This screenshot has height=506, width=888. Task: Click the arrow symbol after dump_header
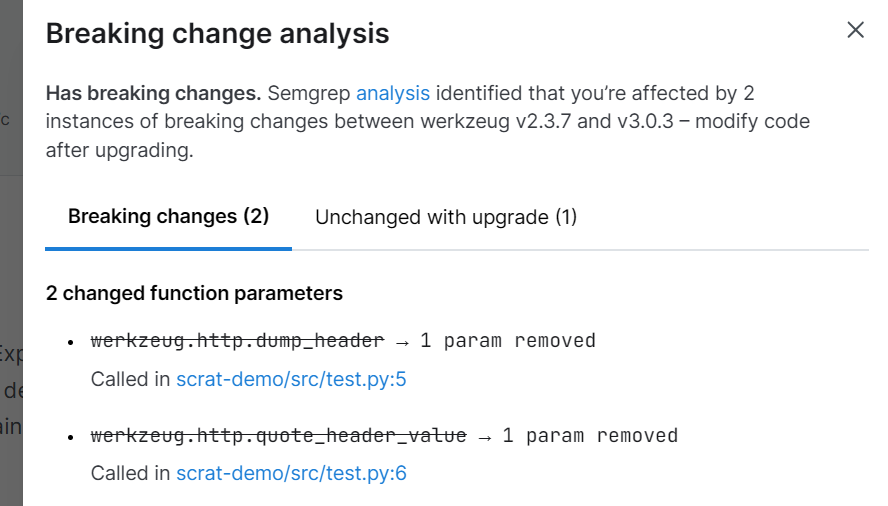click(402, 341)
